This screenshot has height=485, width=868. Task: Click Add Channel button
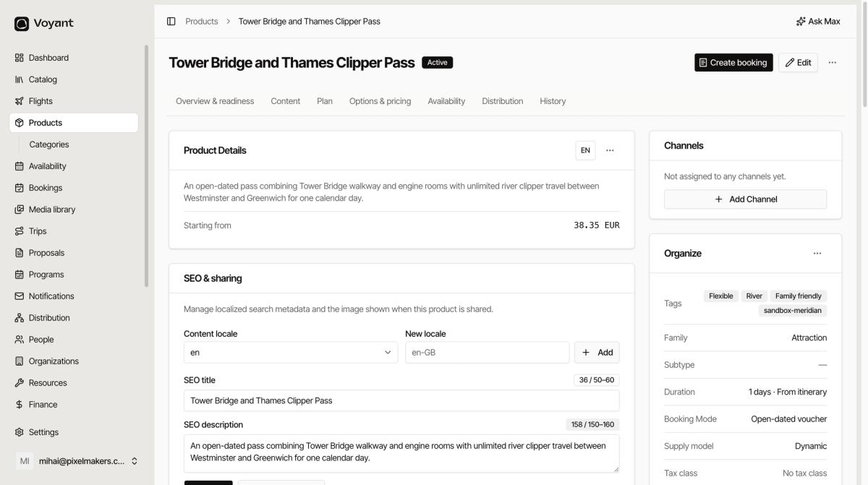coord(745,199)
